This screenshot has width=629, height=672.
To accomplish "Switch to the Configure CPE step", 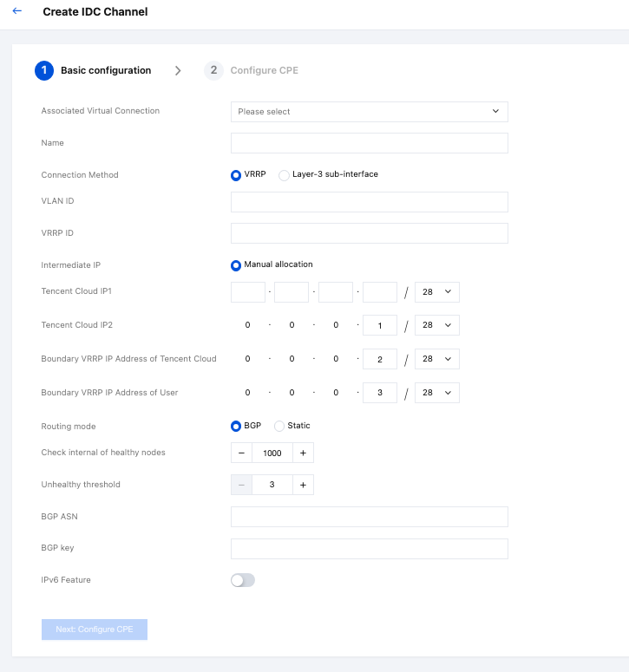I will 264,70.
